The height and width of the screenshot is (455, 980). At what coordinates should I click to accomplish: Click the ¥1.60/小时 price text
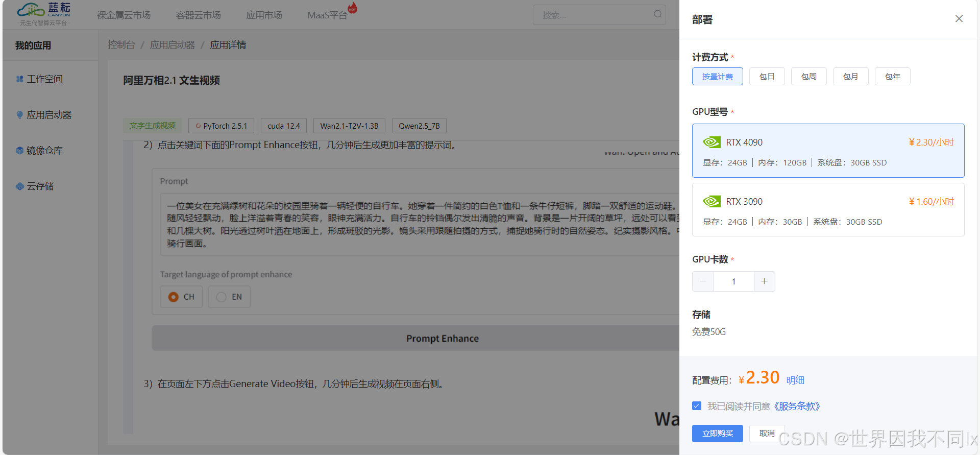tap(931, 202)
